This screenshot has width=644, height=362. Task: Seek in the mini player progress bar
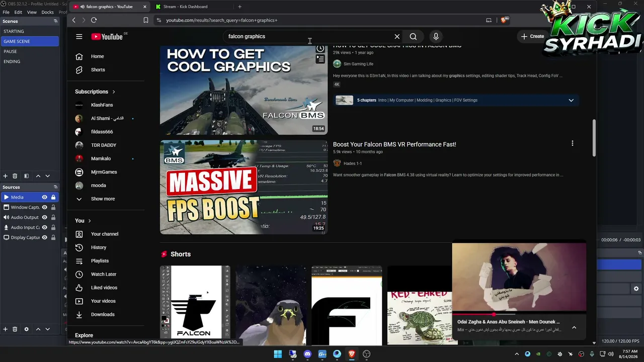(519, 315)
